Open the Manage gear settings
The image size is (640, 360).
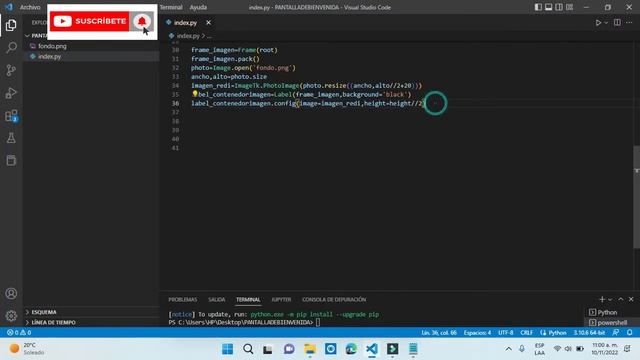click(11, 316)
